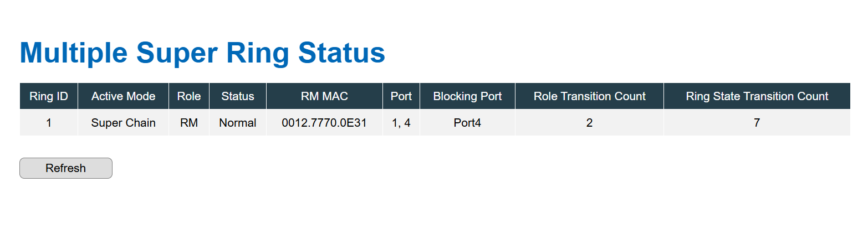
Task: Select the Blocking Port column header
Action: point(467,96)
